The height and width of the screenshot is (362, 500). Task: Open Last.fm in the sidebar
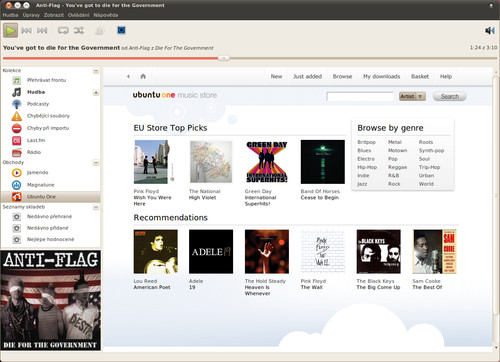point(36,140)
